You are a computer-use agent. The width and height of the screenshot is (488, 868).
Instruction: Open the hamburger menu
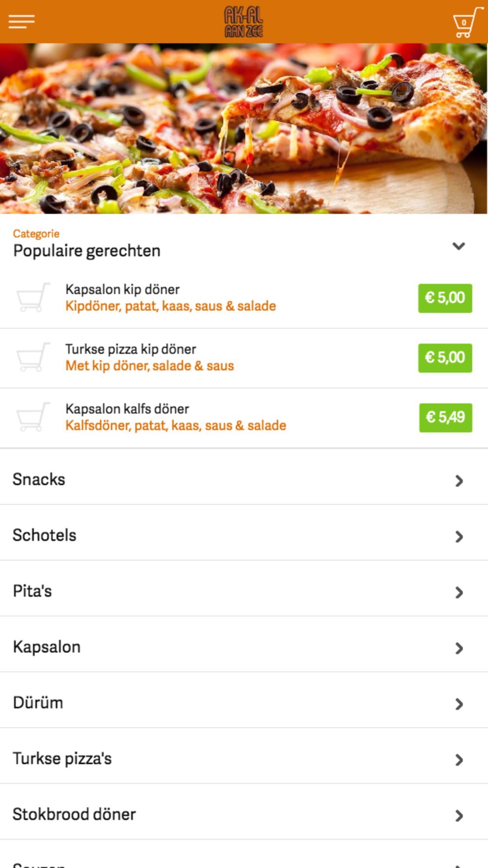[x=21, y=21]
